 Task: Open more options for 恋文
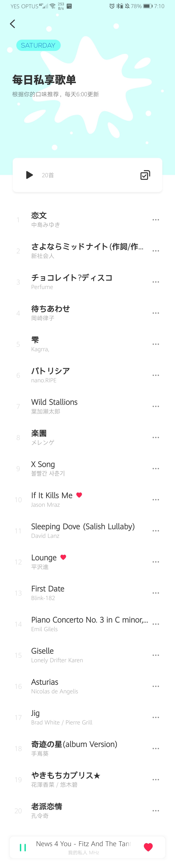click(155, 220)
